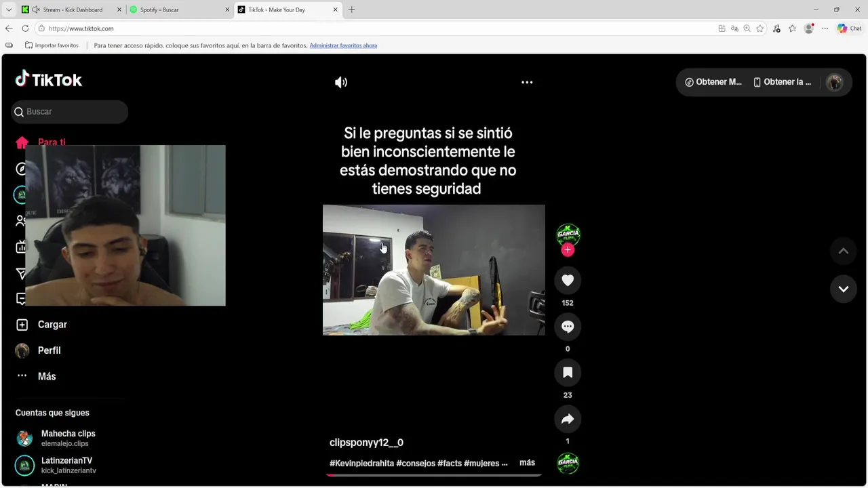Open the split screen icon in the address bar
Screen dimensions: 868x488
click(x=722, y=28)
